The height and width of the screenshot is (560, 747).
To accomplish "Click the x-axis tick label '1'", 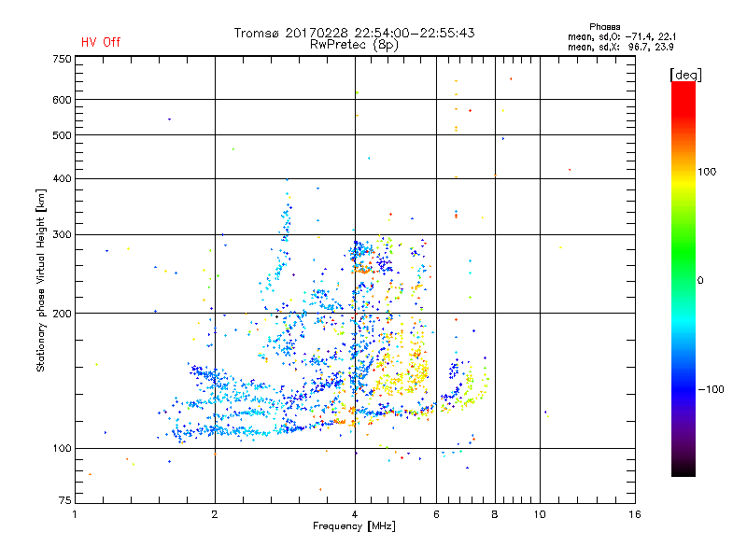I will (x=75, y=514).
